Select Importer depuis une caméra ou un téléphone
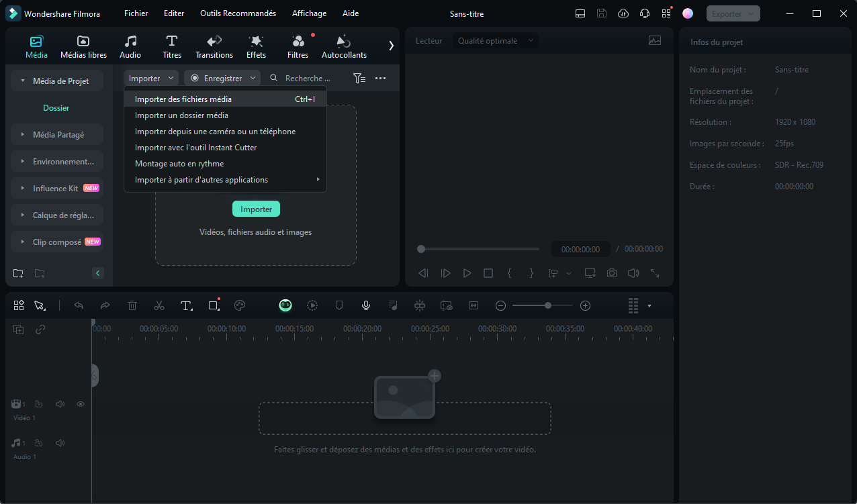The height and width of the screenshot is (504, 857). click(x=225, y=132)
